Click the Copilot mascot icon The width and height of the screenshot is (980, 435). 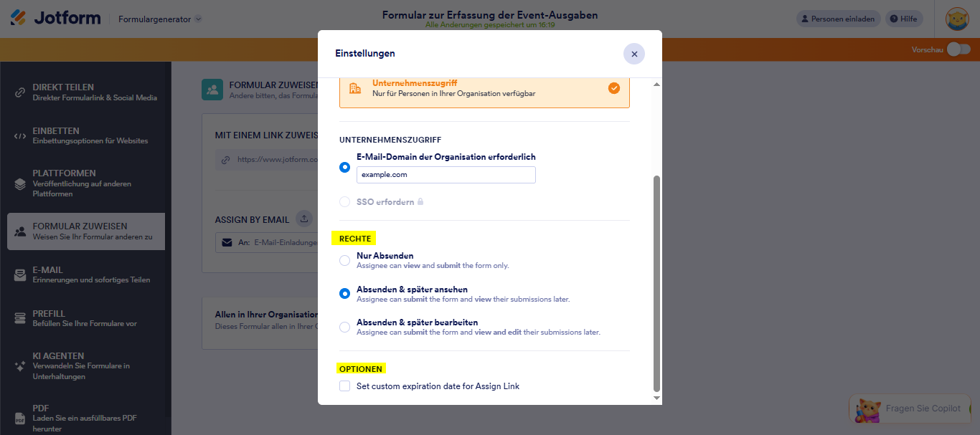868,410
